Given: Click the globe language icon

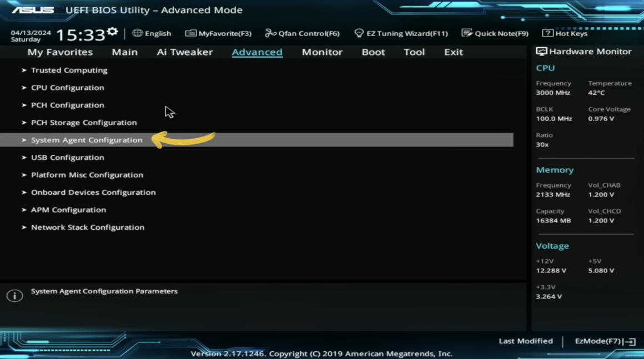Looking at the screenshot, I should pyautogui.click(x=137, y=33).
